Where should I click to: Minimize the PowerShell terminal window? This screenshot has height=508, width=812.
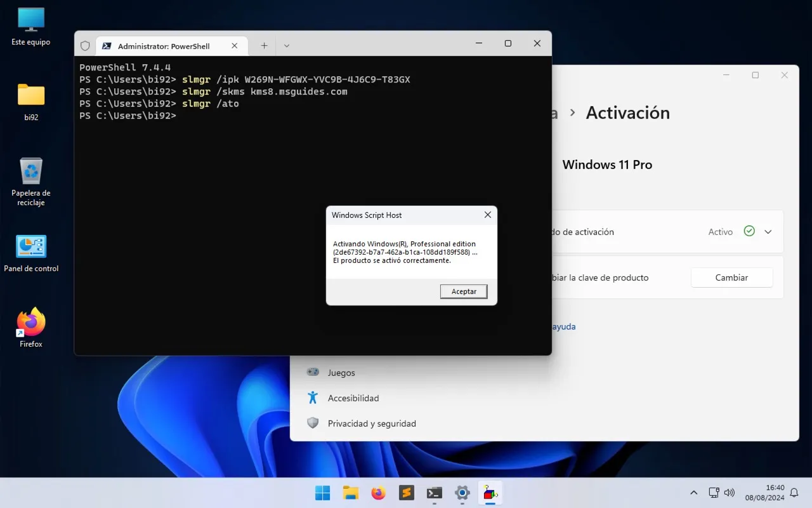(479, 43)
